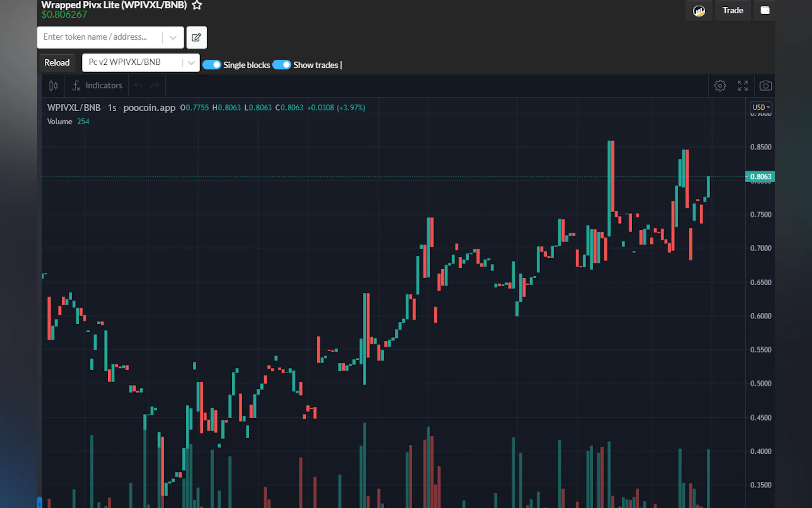
Task: Star the Wrapped Pivx Lite favorite icon
Action: click(x=197, y=5)
